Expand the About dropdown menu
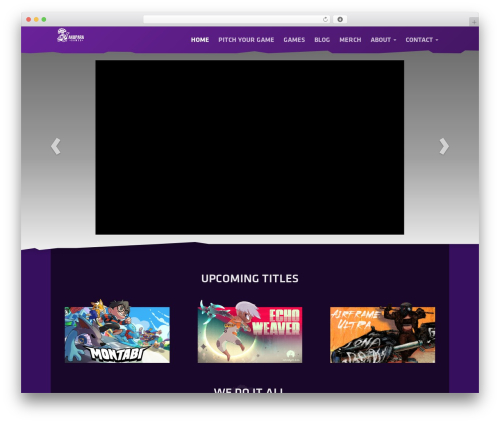500x423 pixels. click(383, 40)
